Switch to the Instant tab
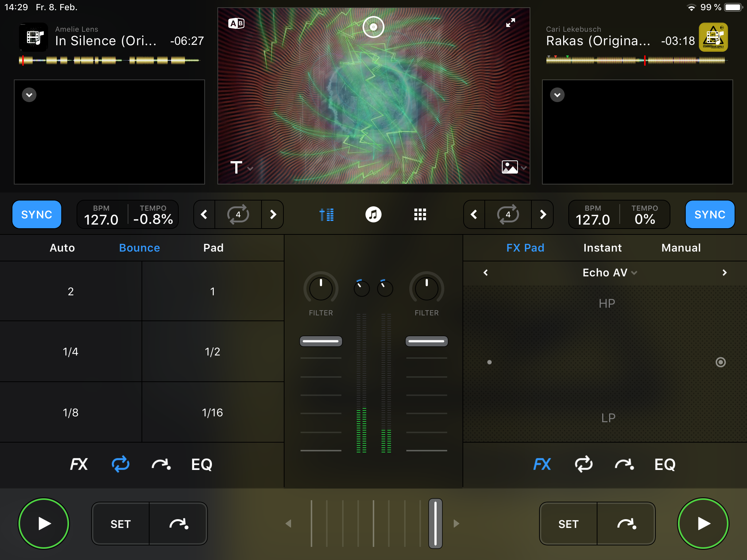 click(602, 248)
